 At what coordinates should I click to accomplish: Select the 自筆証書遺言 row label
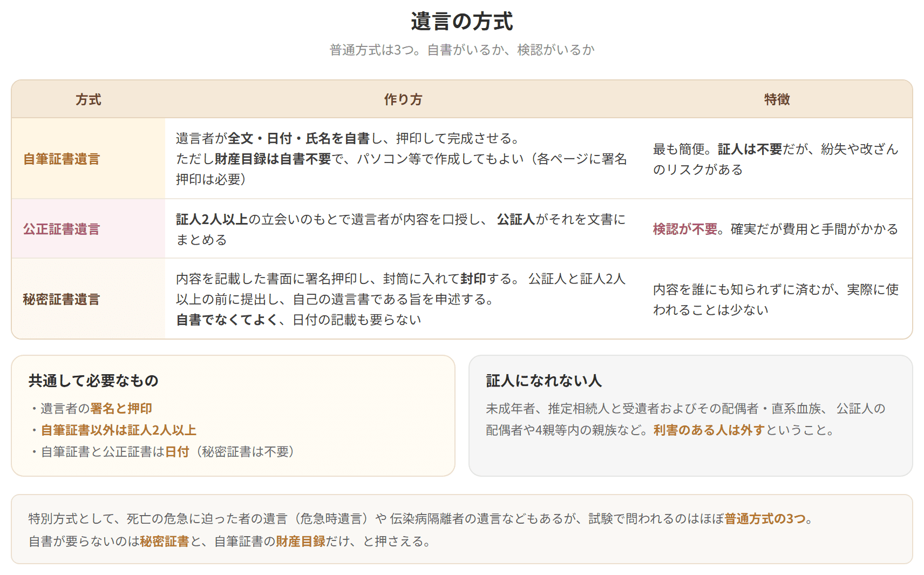pos(62,159)
